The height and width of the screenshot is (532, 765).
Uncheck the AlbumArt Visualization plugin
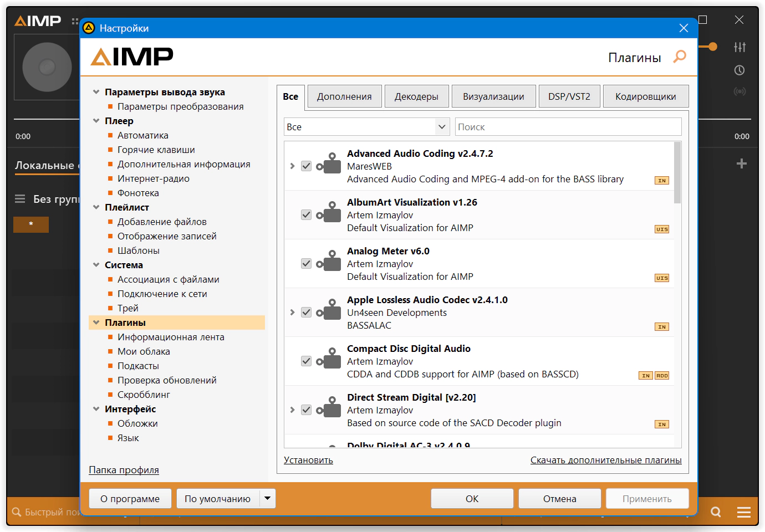306,214
